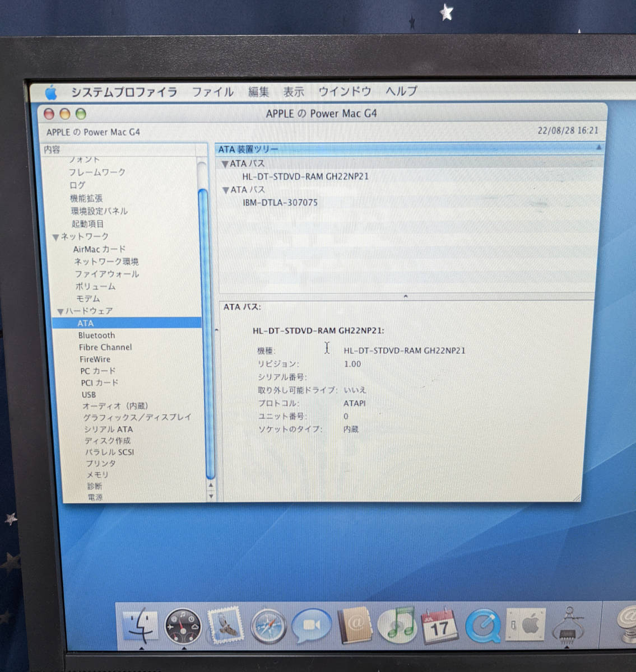The height and width of the screenshot is (672, 636).
Task: Select PCI カード in hardware list
Action: pyautogui.click(x=100, y=383)
